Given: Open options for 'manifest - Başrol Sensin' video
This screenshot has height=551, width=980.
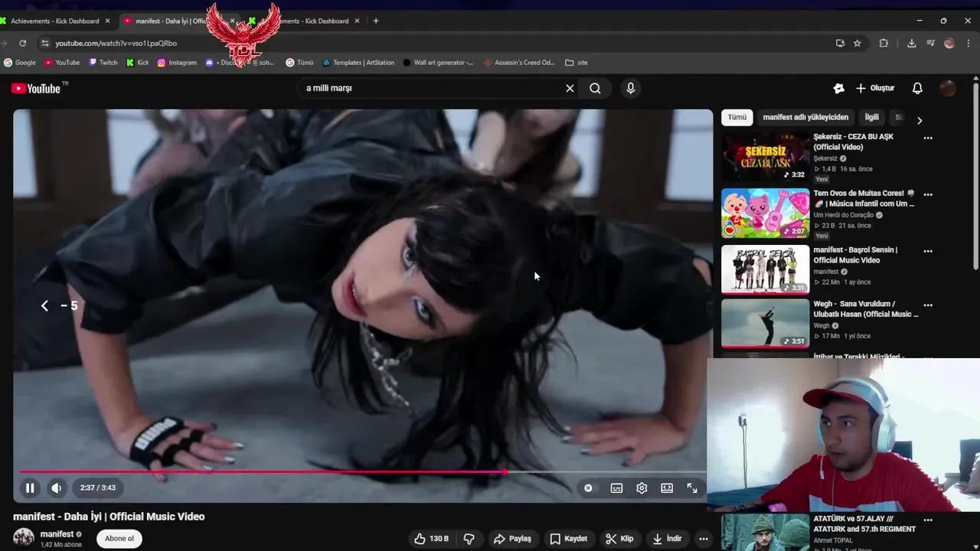Looking at the screenshot, I should click(x=928, y=251).
